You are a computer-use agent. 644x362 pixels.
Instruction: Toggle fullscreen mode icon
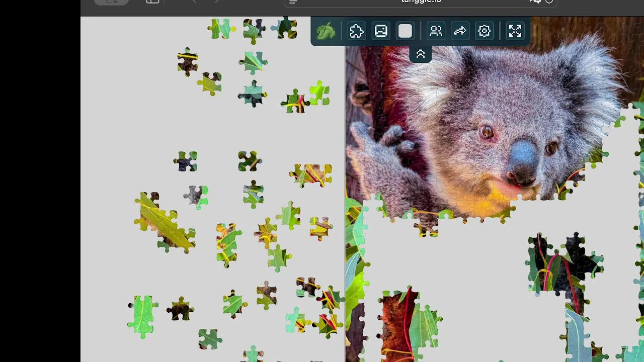point(515,32)
